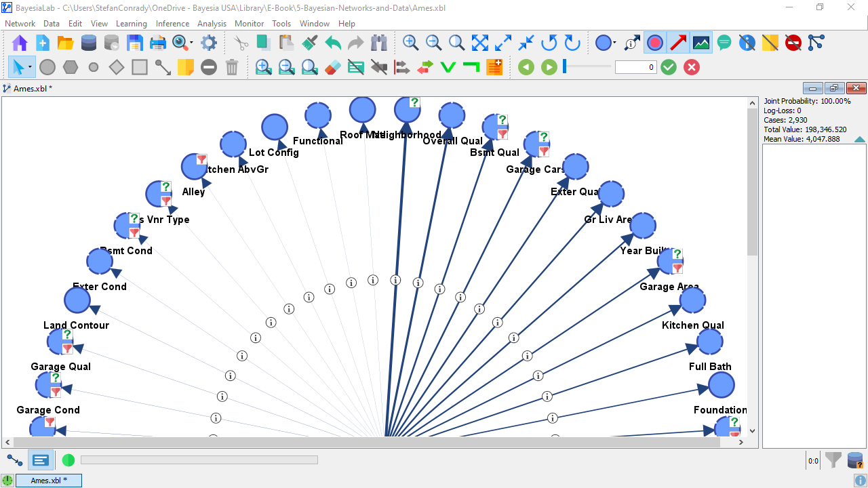Cut the selection with the scissors icon

tap(241, 43)
